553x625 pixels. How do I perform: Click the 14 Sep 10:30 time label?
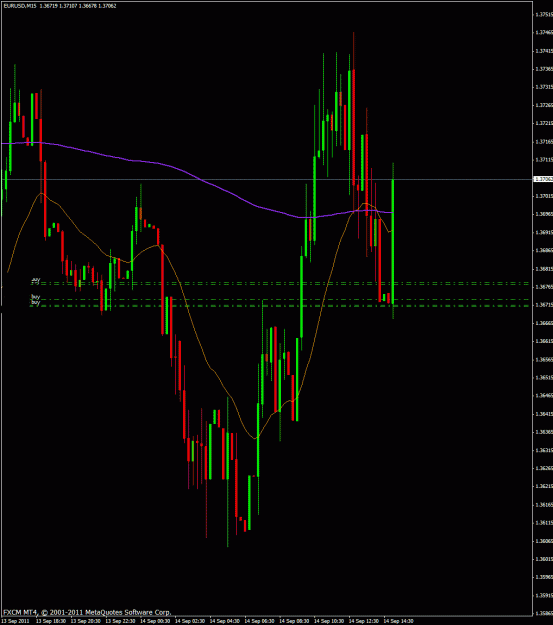pyautogui.click(x=329, y=621)
